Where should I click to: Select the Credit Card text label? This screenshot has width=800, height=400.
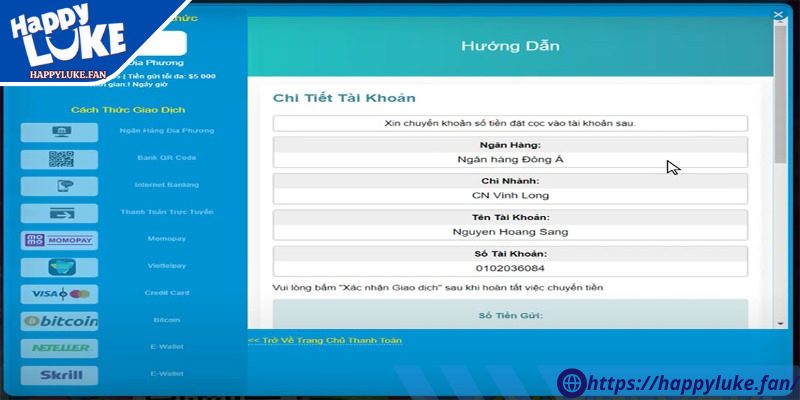167,294
